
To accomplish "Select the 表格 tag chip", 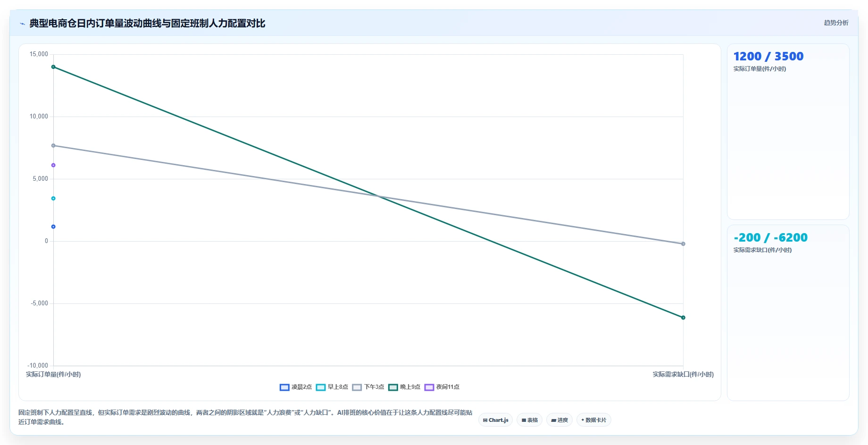I will pyautogui.click(x=529, y=420).
